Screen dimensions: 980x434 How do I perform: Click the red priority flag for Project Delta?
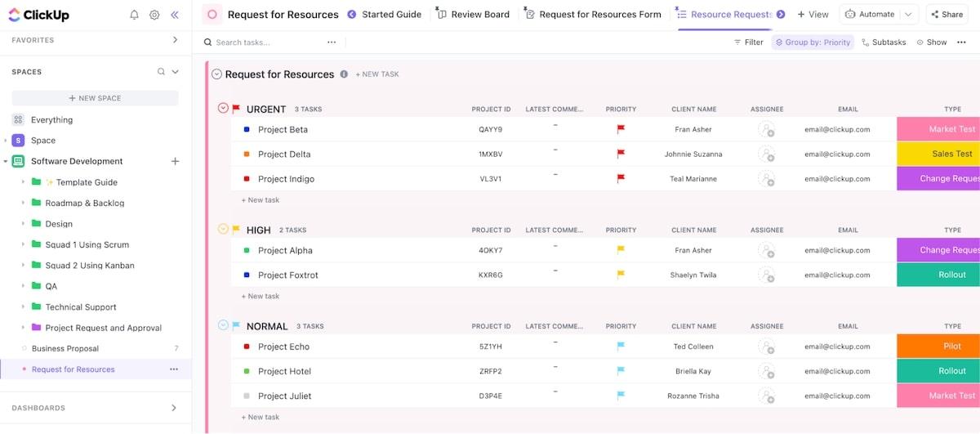click(621, 154)
